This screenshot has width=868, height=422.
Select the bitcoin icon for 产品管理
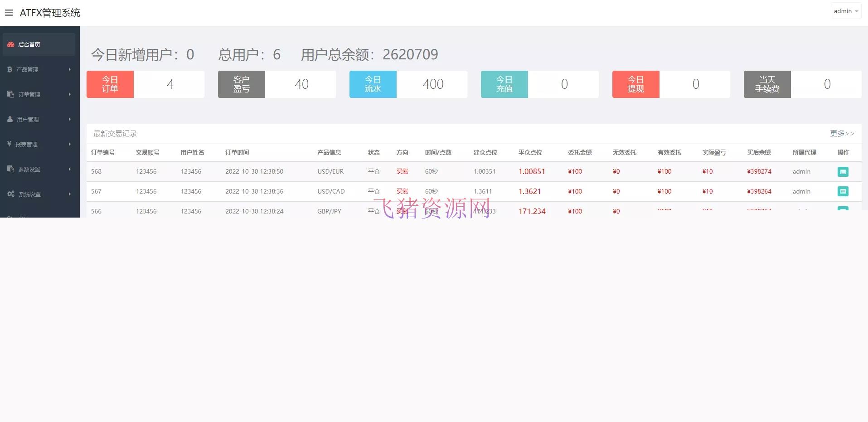(10, 69)
